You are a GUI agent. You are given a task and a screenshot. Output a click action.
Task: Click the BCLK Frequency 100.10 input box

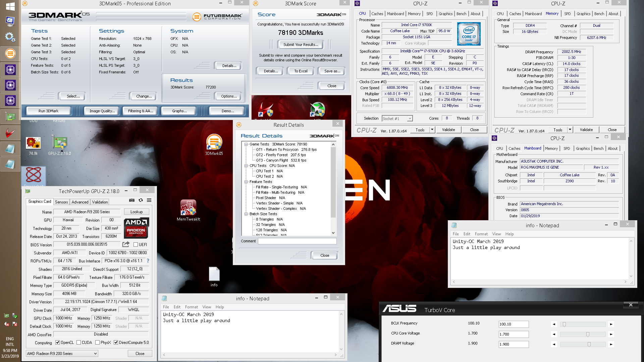point(514,324)
